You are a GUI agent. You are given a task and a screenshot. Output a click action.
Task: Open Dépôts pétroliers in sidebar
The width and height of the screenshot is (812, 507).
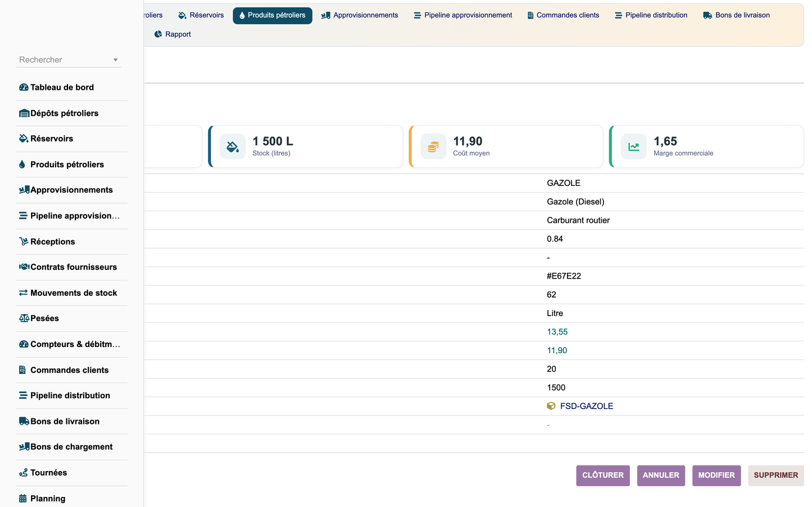point(64,113)
